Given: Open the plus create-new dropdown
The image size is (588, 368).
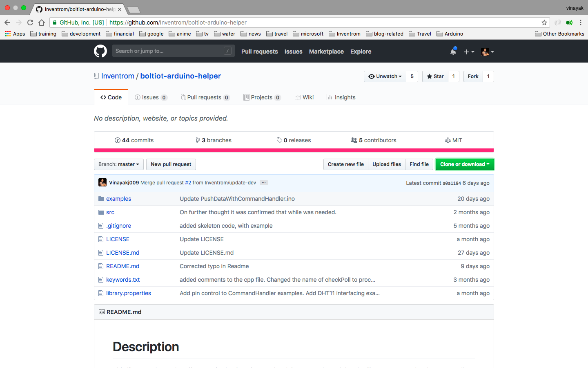Looking at the screenshot, I should [x=468, y=52].
